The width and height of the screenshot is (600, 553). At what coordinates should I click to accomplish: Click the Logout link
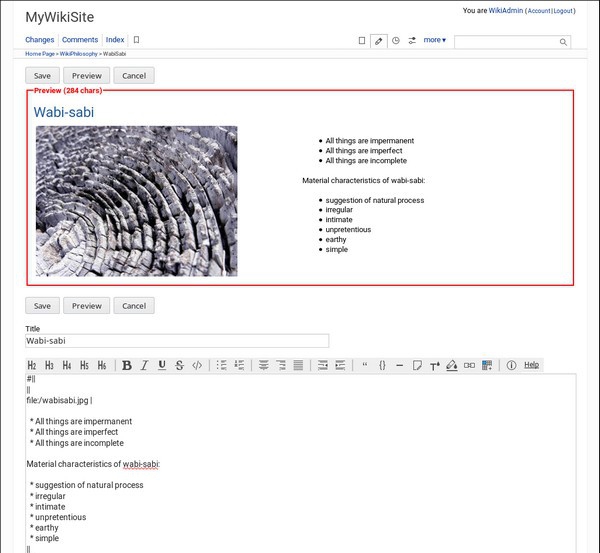coord(564,10)
